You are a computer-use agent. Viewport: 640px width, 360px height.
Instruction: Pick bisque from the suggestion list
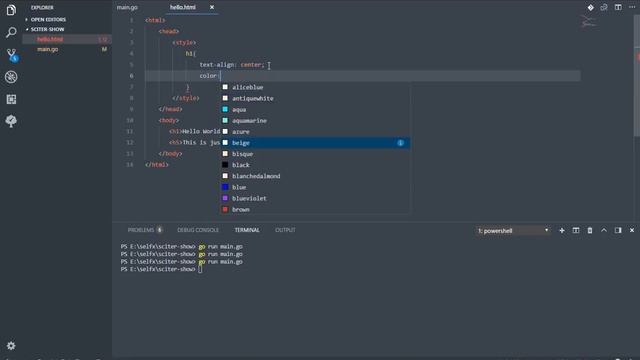(x=315, y=154)
